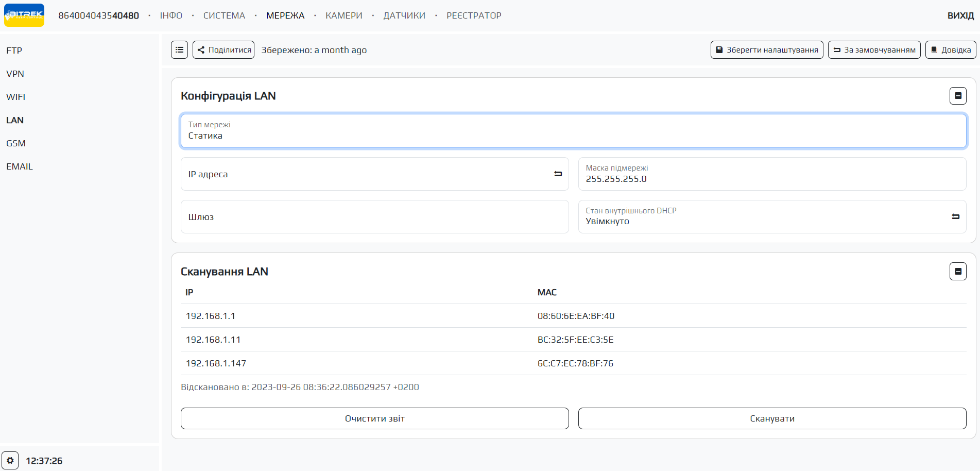Save settings with Зберегти налаштування
This screenshot has width=980, height=471.
tap(767, 50)
